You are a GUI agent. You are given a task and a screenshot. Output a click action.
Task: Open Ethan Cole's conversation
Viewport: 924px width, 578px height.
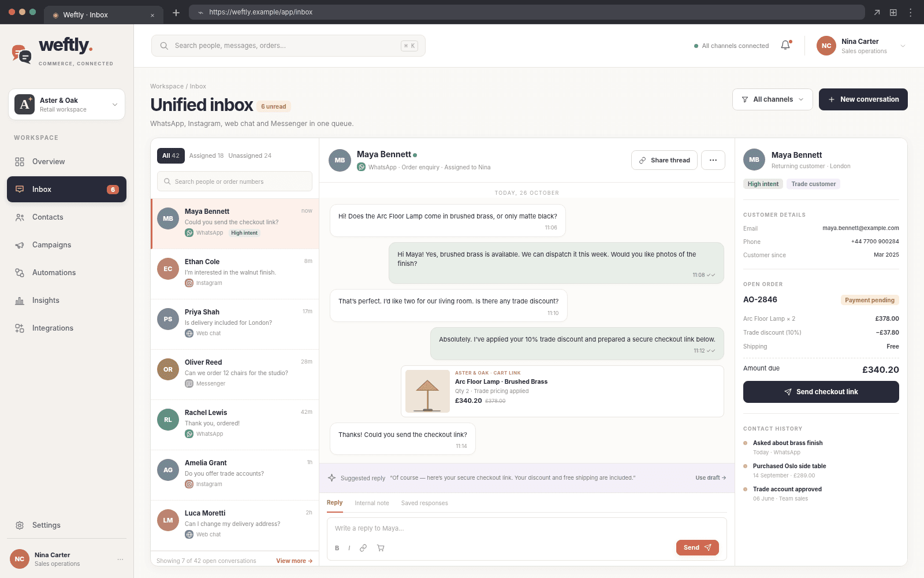click(234, 274)
